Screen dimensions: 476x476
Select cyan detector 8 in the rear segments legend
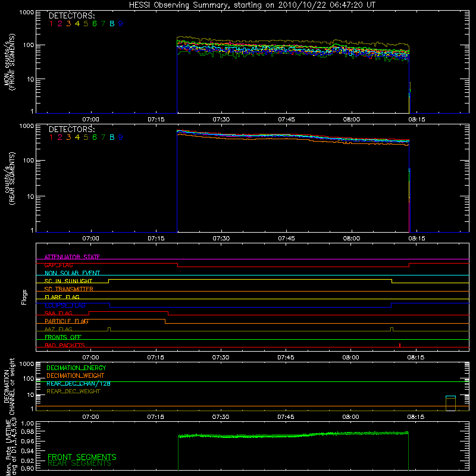(112, 137)
